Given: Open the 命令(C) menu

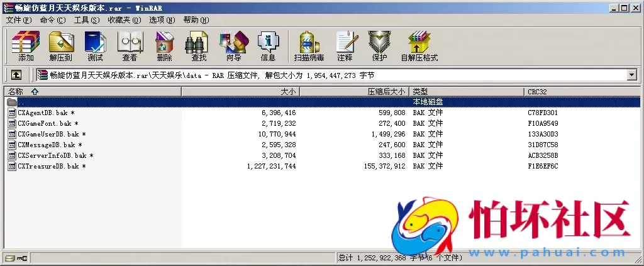Looking at the screenshot, I should [x=53, y=19].
